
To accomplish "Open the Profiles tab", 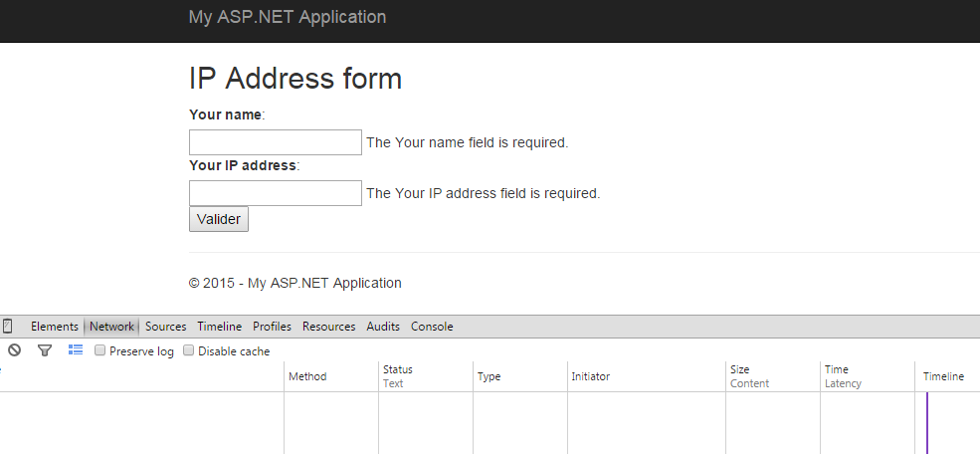I will [272, 327].
